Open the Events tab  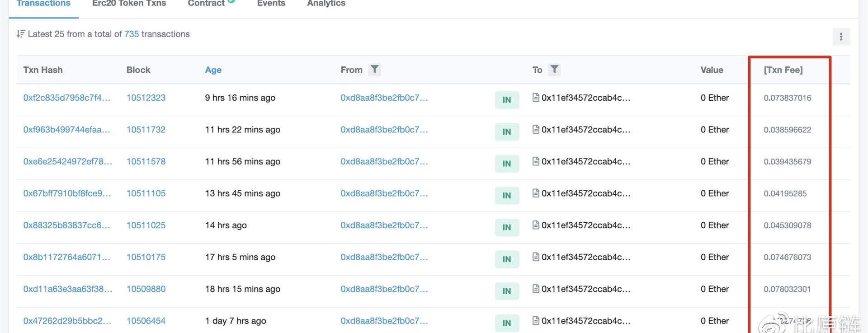[x=271, y=4]
